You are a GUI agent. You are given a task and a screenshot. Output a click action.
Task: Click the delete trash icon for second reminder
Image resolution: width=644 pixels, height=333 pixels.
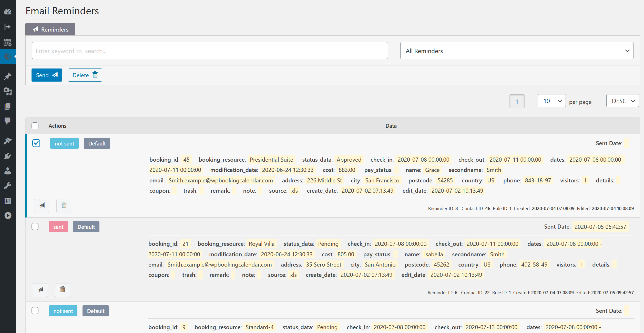(64, 289)
